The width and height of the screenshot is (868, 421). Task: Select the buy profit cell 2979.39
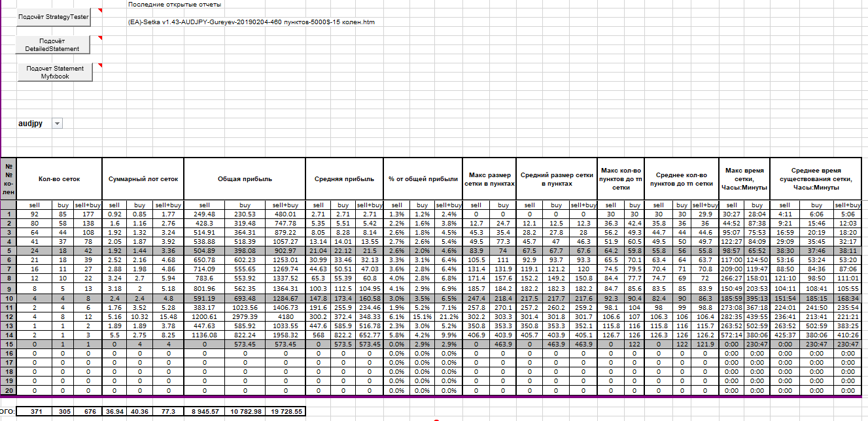[x=245, y=316]
